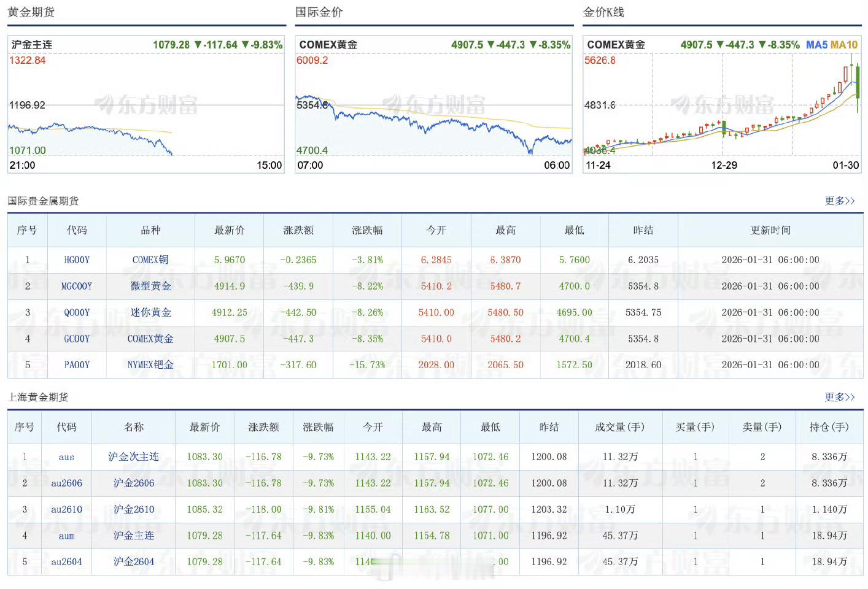Select the HG00Y COMEX铜 code link

pyautogui.click(x=76, y=260)
